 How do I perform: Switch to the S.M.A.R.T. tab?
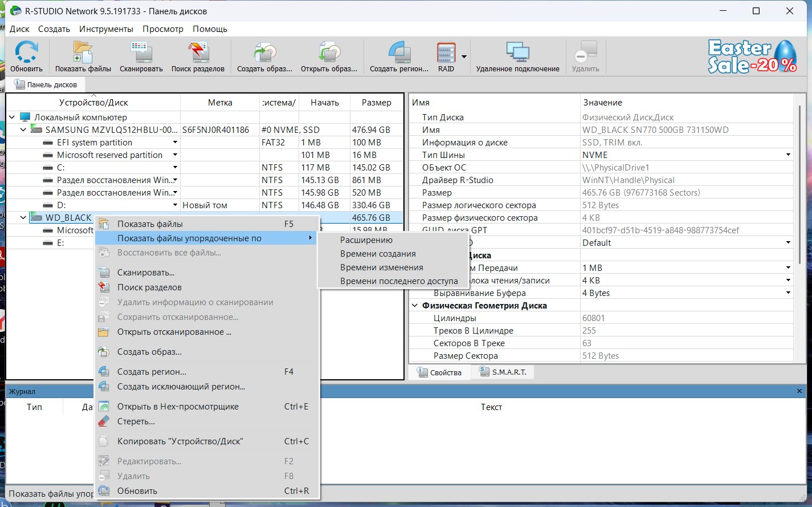coord(503,372)
